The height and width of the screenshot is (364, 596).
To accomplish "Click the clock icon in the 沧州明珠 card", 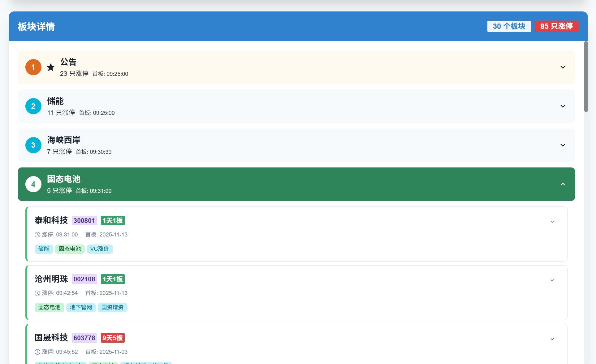I will [37, 293].
